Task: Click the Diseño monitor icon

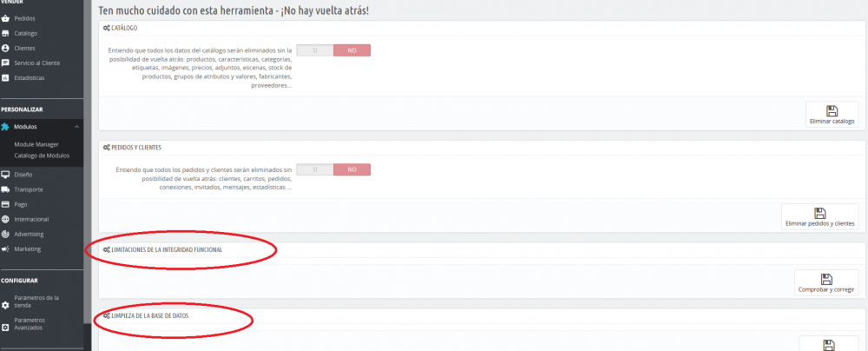Action: pyautogui.click(x=5, y=175)
